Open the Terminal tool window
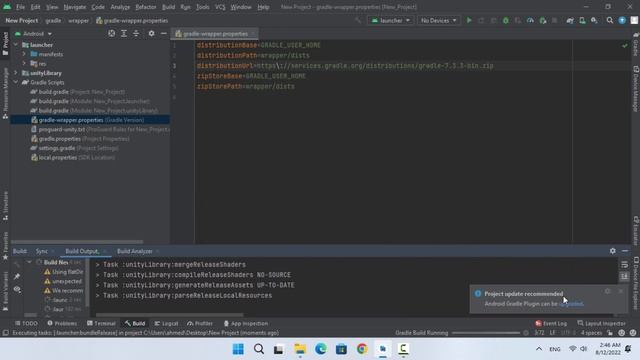 point(101,323)
